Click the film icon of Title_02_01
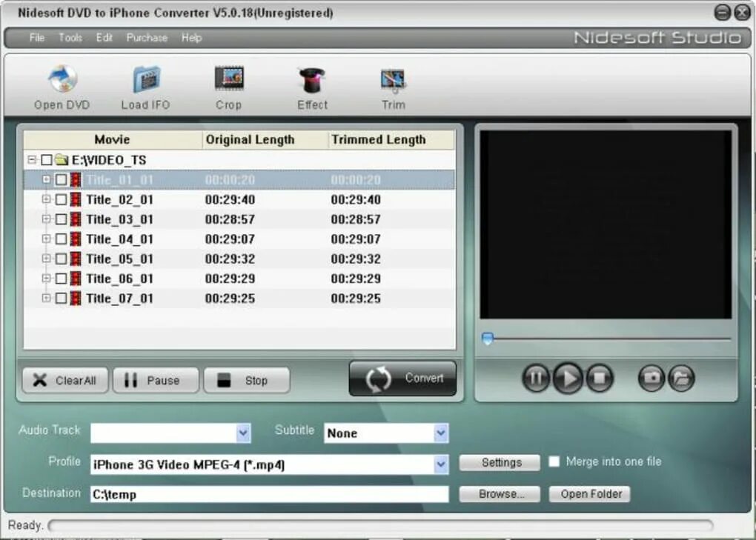 (76, 199)
